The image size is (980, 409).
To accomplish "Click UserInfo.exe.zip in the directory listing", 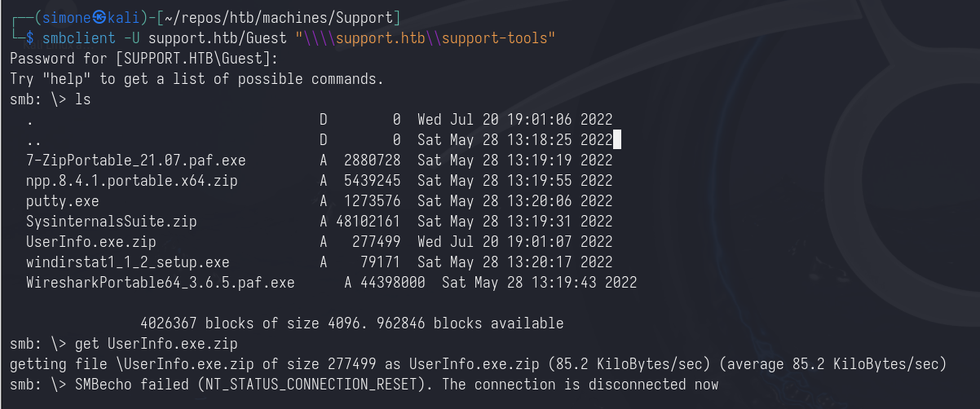I will tap(90, 242).
